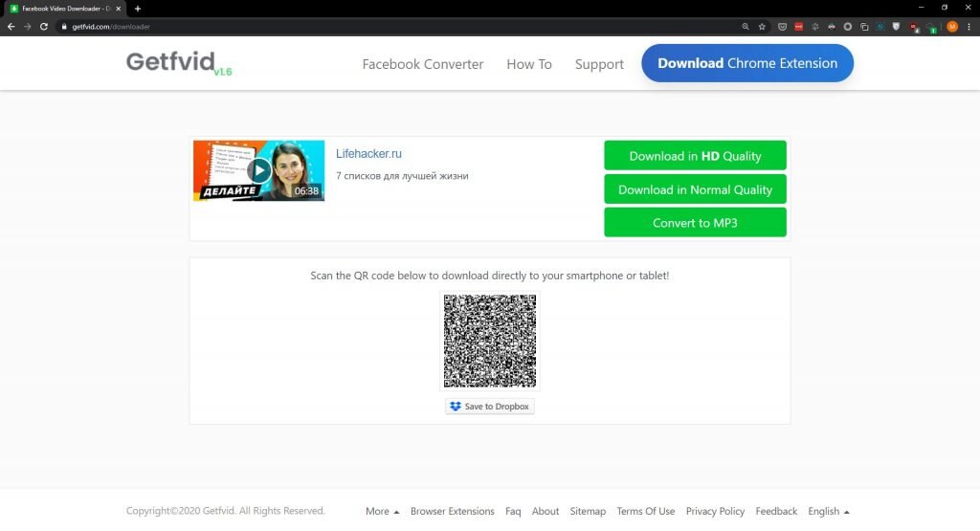Click the QR code image
Viewport: 980px width, 531px height.
[490, 341]
